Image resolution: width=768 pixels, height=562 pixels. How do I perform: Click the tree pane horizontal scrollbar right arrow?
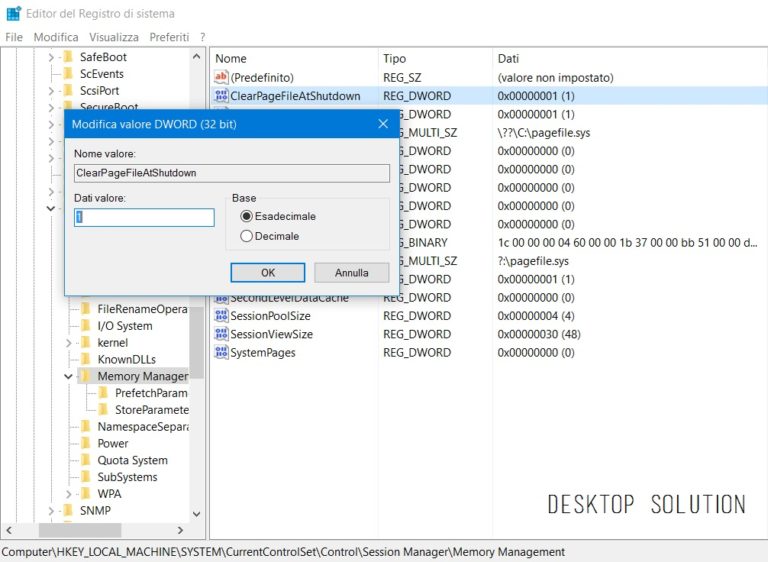pos(180,530)
